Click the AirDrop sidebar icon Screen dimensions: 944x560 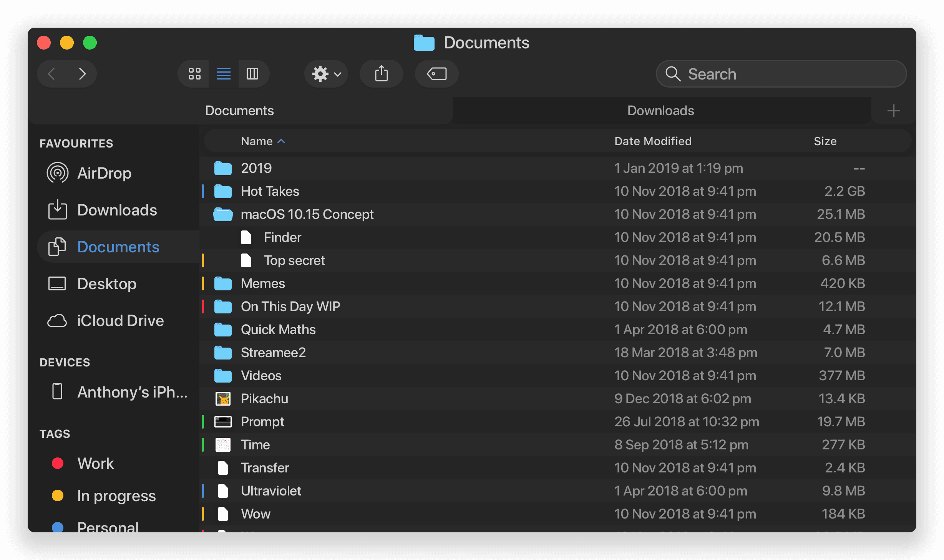coord(56,173)
